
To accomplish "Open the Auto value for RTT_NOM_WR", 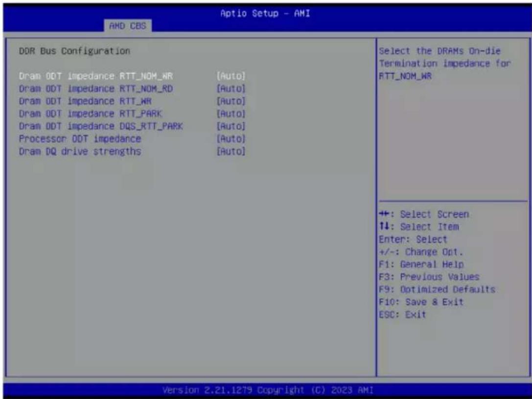I will pyautogui.click(x=231, y=76).
